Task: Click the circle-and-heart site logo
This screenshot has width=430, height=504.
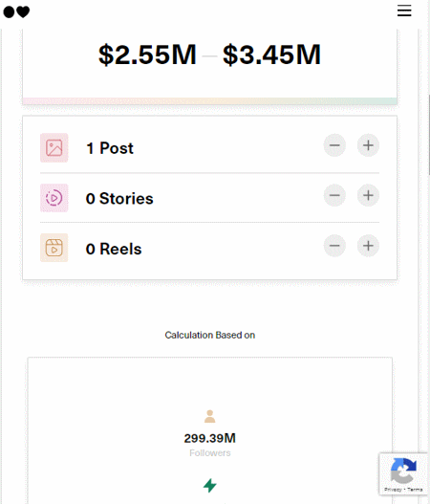Action: click(x=16, y=11)
